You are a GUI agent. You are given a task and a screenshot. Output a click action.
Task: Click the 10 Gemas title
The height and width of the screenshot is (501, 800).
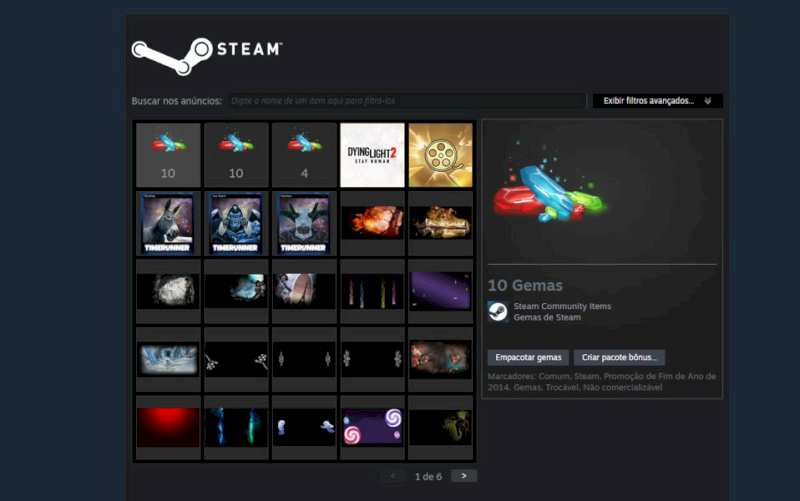(525, 285)
